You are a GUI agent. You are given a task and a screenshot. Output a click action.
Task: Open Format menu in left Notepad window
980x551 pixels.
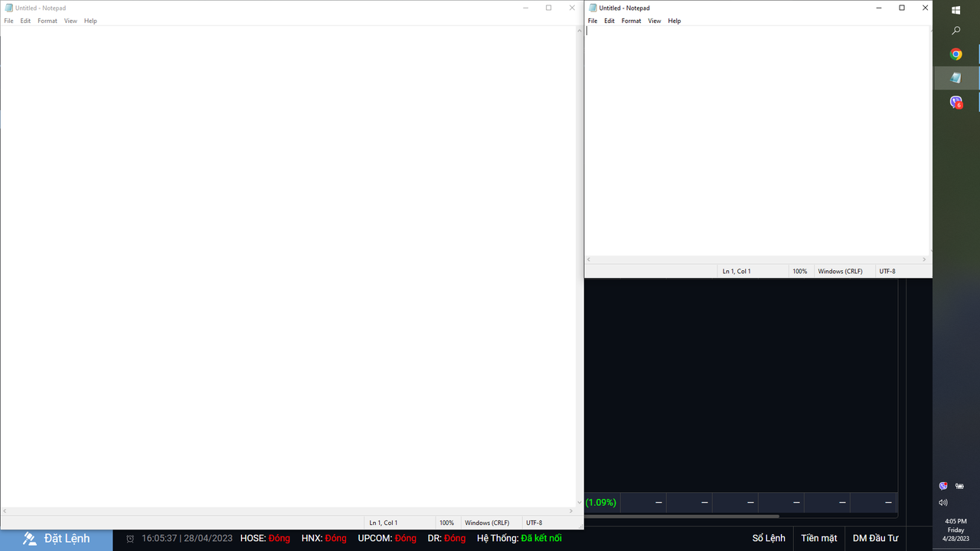click(47, 21)
